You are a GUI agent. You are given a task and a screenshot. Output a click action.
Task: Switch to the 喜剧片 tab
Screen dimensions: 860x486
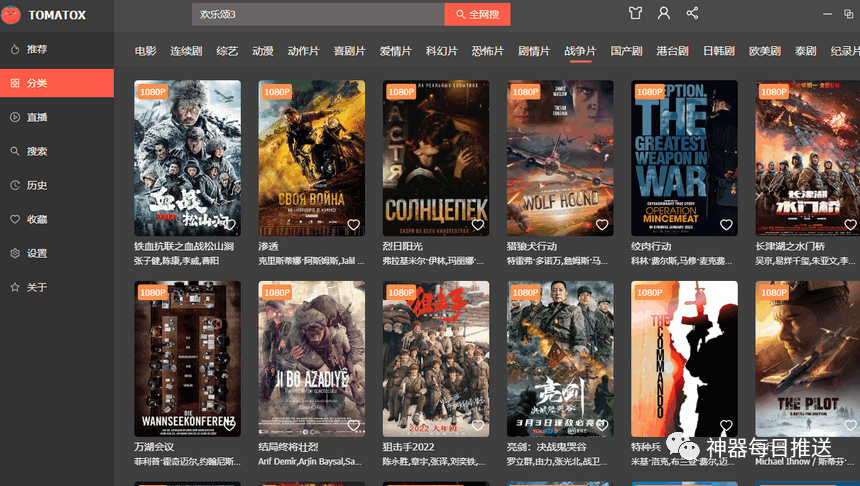(349, 51)
